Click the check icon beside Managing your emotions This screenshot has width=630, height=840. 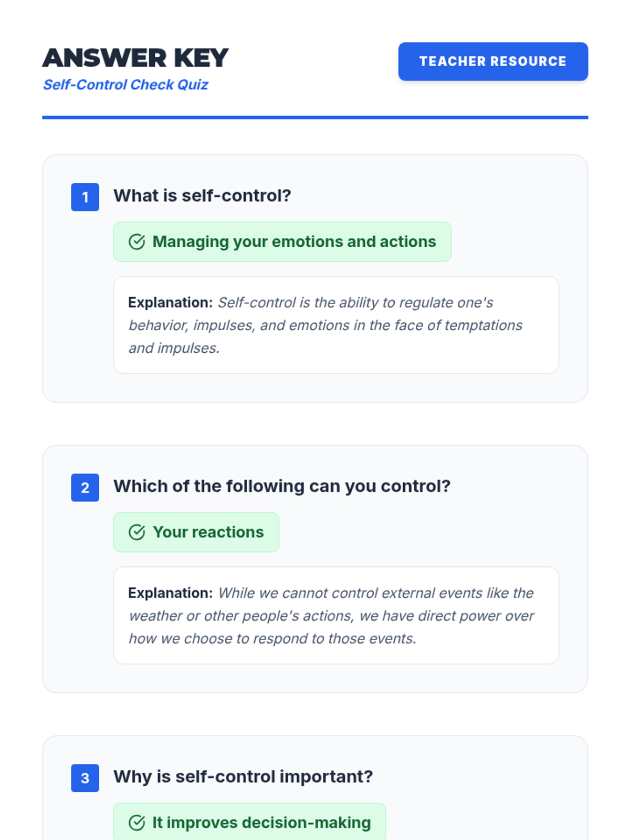click(x=136, y=241)
